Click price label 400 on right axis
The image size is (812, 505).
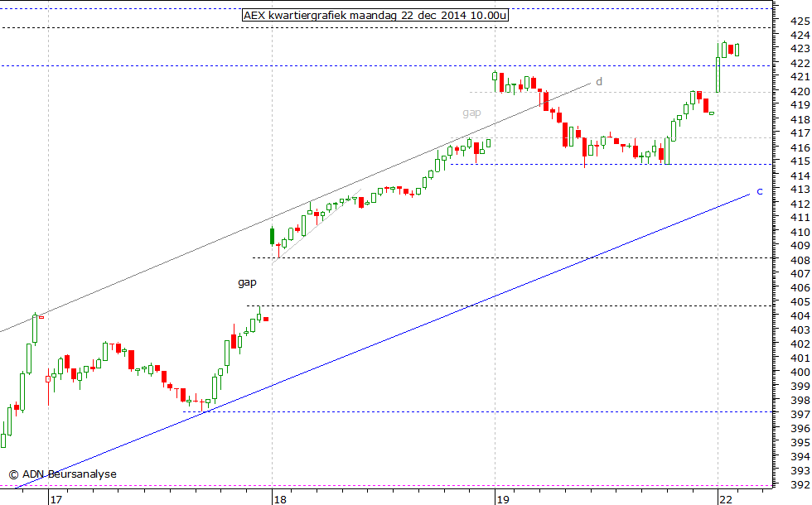tap(800, 372)
